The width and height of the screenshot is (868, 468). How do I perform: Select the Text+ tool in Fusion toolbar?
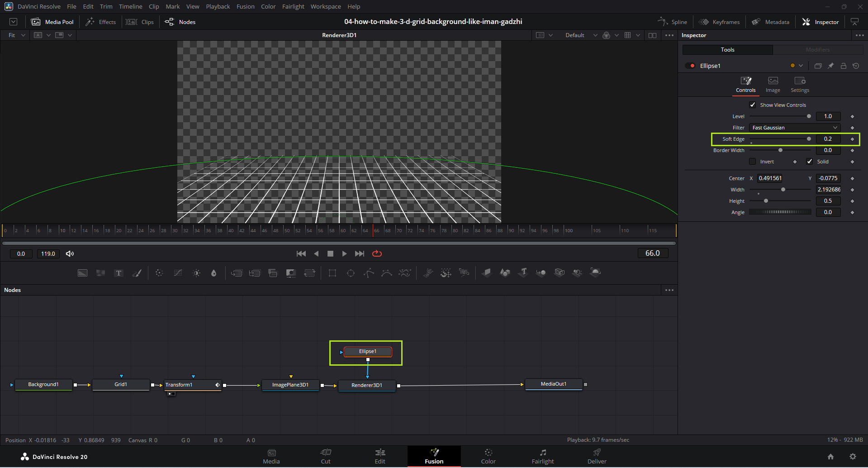119,273
